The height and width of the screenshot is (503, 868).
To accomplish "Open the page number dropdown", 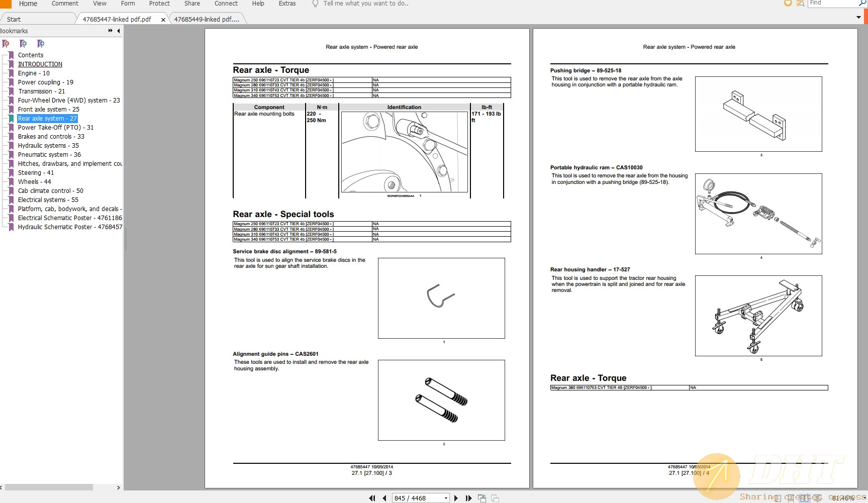I will click(445, 497).
